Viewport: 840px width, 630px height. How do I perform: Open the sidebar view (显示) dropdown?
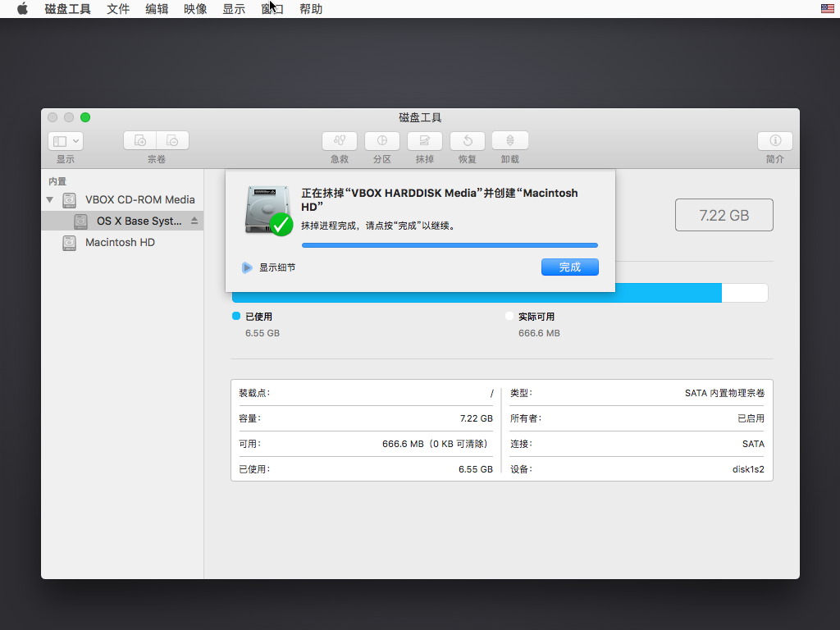(x=66, y=141)
